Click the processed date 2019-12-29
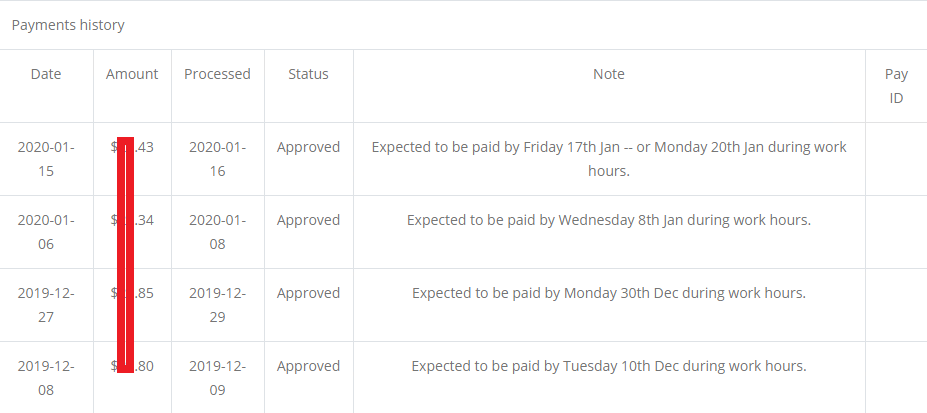The width and height of the screenshot is (927, 413). 217,305
